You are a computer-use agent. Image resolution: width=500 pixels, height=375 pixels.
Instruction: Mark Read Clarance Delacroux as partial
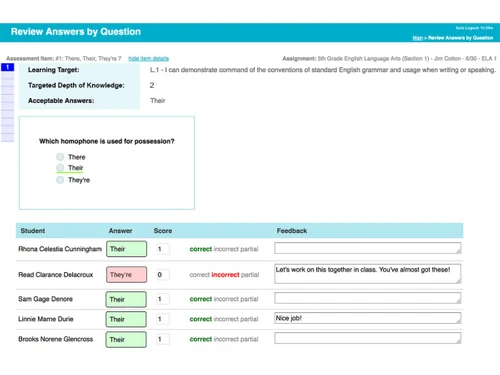point(250,275)
